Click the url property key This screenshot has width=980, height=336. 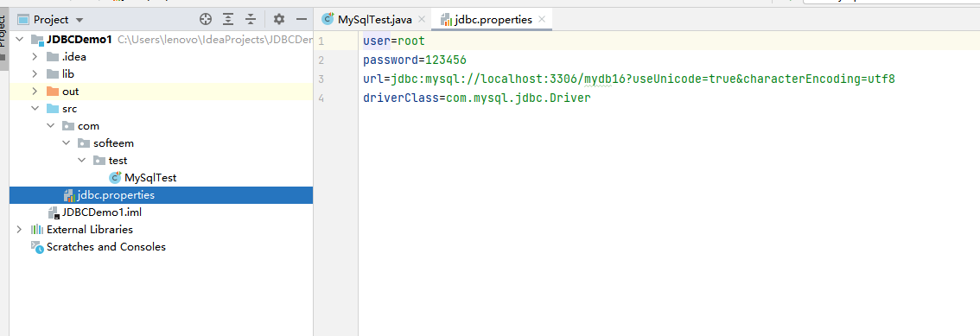373,79
